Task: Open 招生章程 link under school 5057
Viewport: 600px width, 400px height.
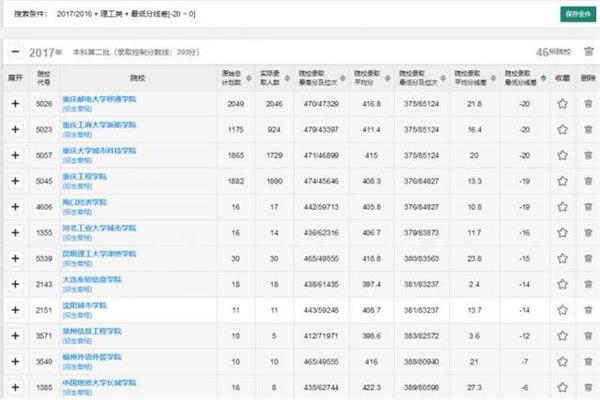Action: point(77,160)
